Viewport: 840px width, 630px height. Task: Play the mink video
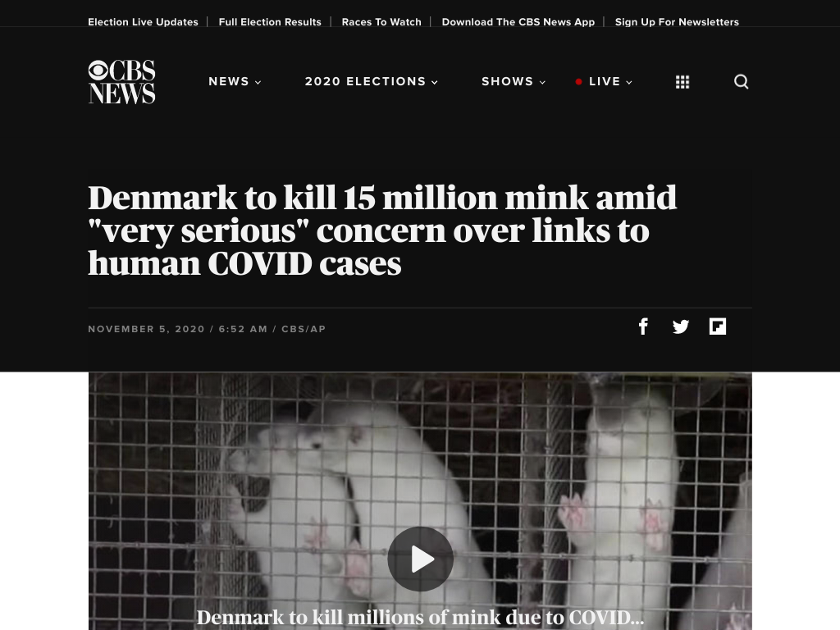pyautogui.click(x=421, y=559)
